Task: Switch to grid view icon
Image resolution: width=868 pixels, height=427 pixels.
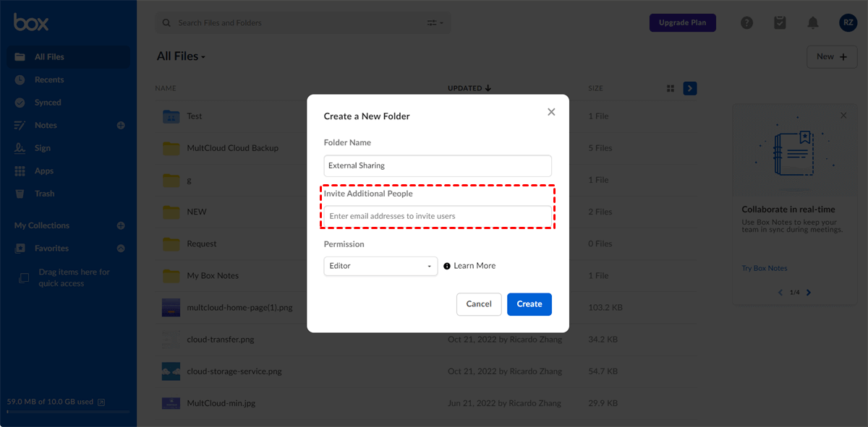Action: click(671, 88)
